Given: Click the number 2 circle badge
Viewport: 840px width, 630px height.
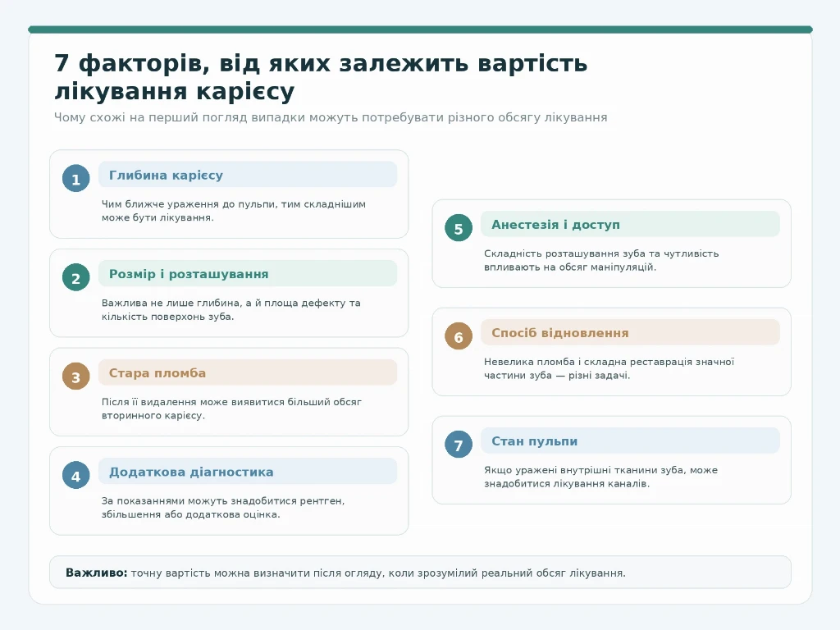Looking at the screenshot, I should click(x=76, y=277).
